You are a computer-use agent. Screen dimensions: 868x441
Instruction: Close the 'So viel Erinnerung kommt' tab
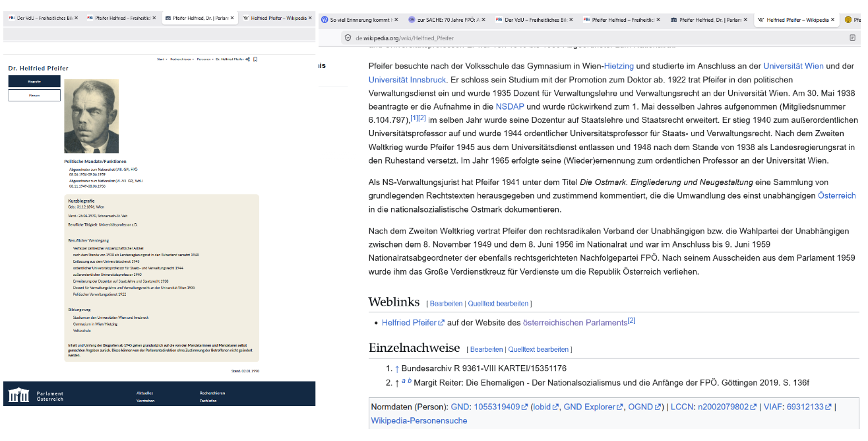pos(395,20)
